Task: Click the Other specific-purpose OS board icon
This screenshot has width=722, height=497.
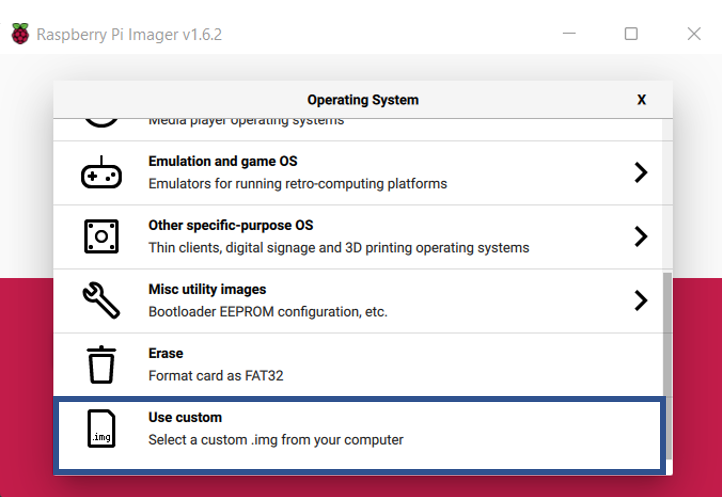Action: coord(101,237)
